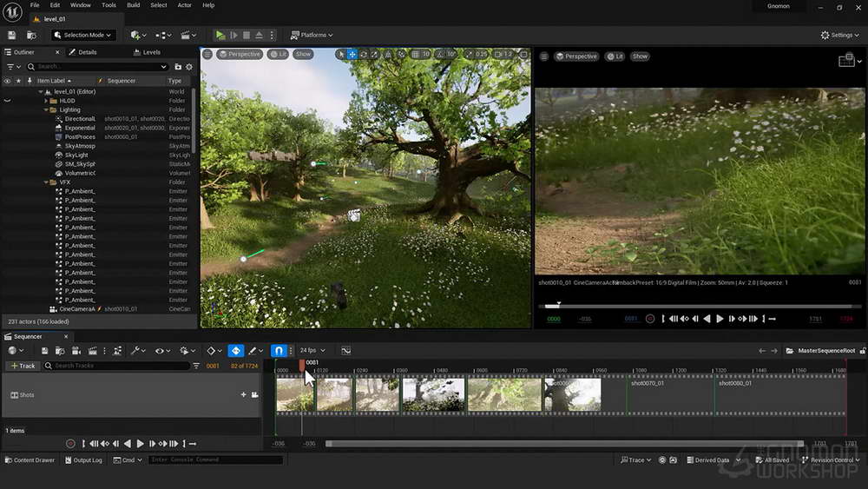This screenshot has width=868, height=489.
Task: Toggle Sequencer auto-key diamond button
Action: (x=236, y=351)
